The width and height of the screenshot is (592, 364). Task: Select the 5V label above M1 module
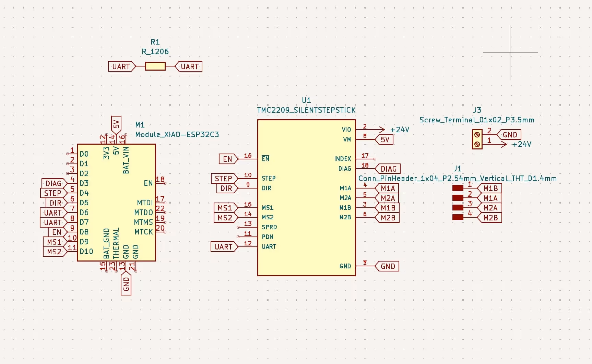(116, 124)
